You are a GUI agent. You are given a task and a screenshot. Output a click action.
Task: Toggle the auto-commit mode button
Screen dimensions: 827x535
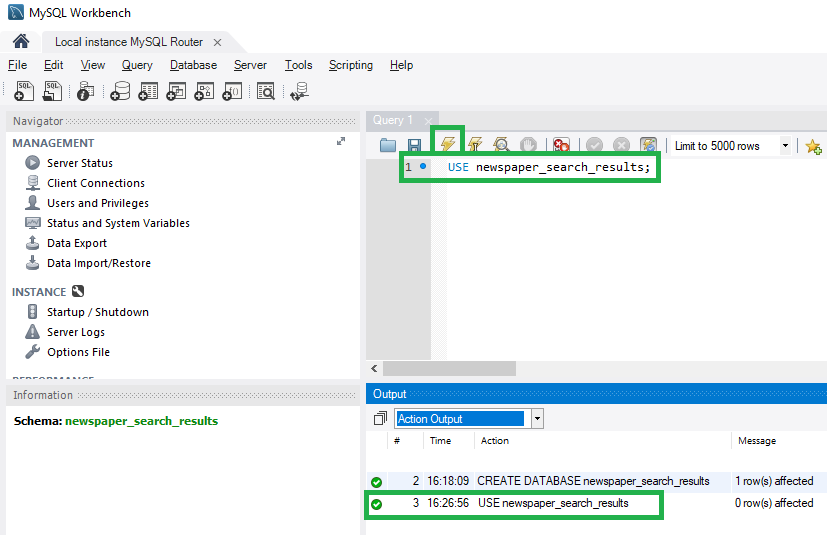[x=648, y=146]
